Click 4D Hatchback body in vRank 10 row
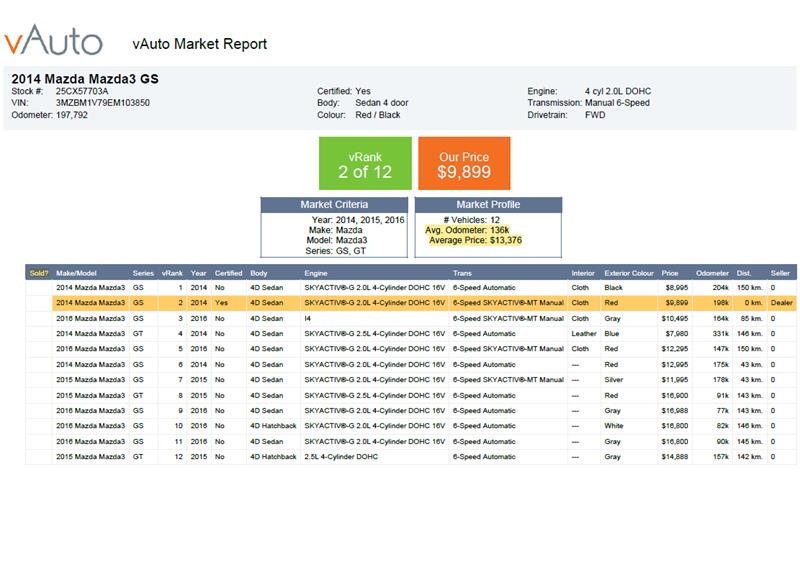This screenshot has width=800, height=580. (x=273, y=426)
